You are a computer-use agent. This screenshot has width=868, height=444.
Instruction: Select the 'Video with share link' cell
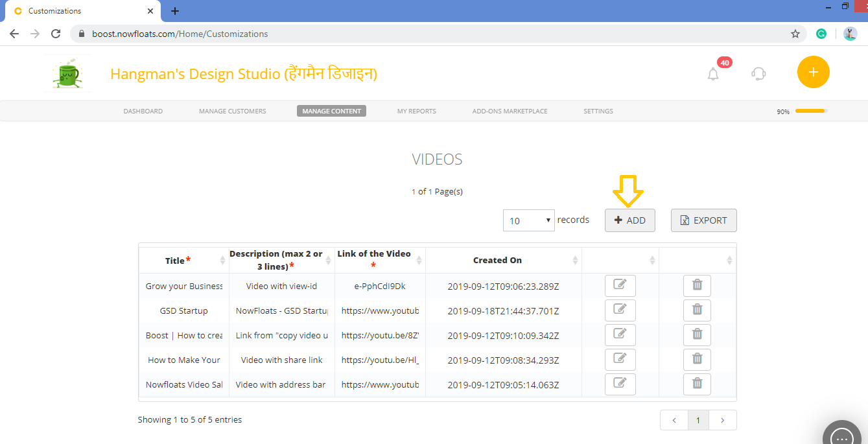coord(282,360)
